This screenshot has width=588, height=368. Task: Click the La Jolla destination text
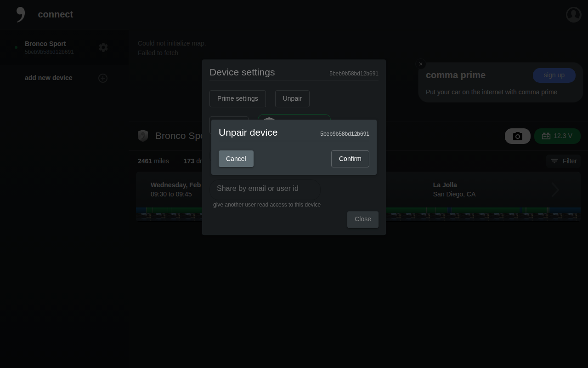click(445, 185)
